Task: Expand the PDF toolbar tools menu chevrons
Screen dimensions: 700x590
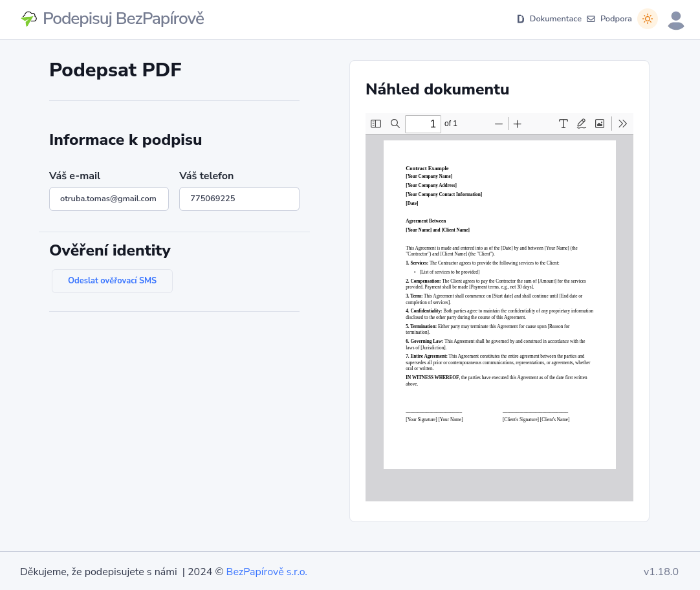Action: pyautogui.click(x=623, y=124)
